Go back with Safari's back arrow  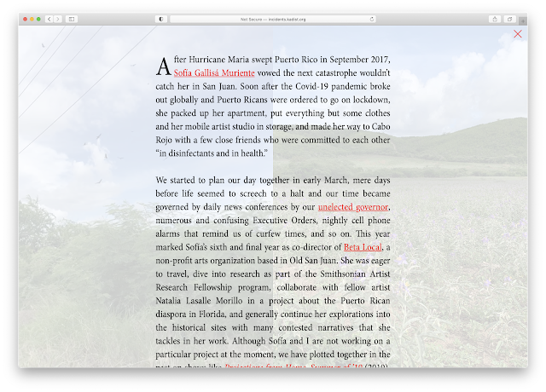click(49, 19)
